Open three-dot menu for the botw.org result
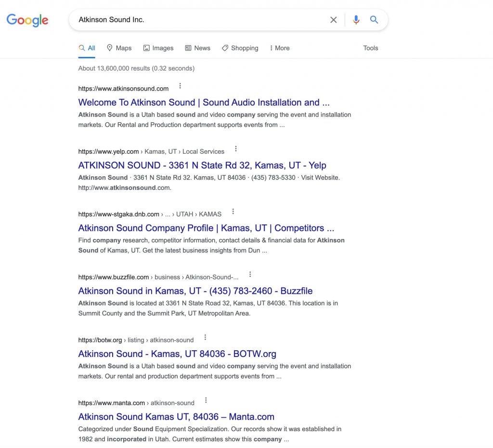 pos(205,337)
